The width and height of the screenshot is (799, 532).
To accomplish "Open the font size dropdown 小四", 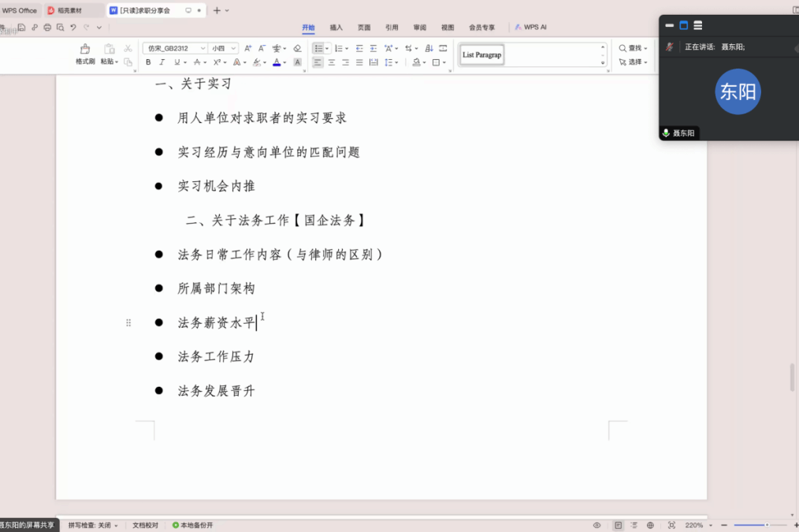I will coord(223,48).
